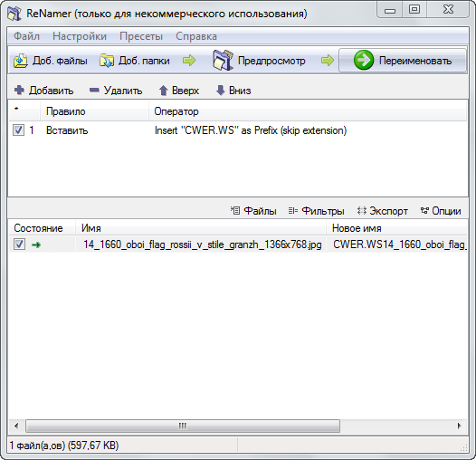Open the Экспорт dropdown menu
Viewport: 476px width, 460px height.
(x=383, y=211)
